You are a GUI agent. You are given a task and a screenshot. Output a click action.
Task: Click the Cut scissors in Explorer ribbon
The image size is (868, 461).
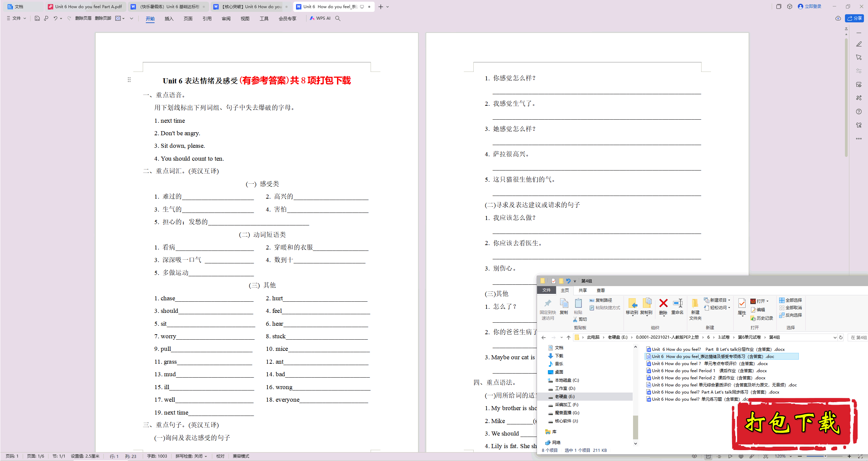575,319
